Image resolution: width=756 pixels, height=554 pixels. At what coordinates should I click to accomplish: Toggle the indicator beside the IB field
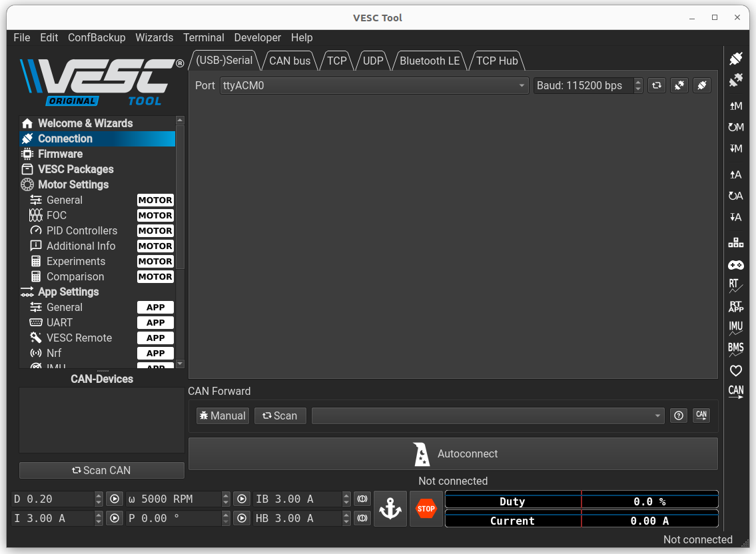point(362,498)
